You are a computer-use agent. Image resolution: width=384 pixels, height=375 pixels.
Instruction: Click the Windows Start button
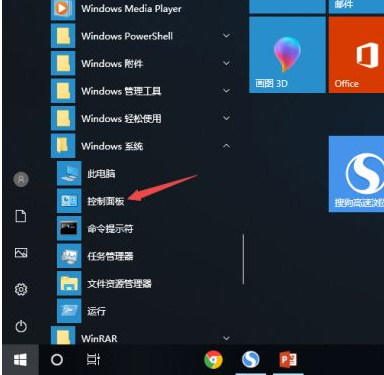point(20,360)
